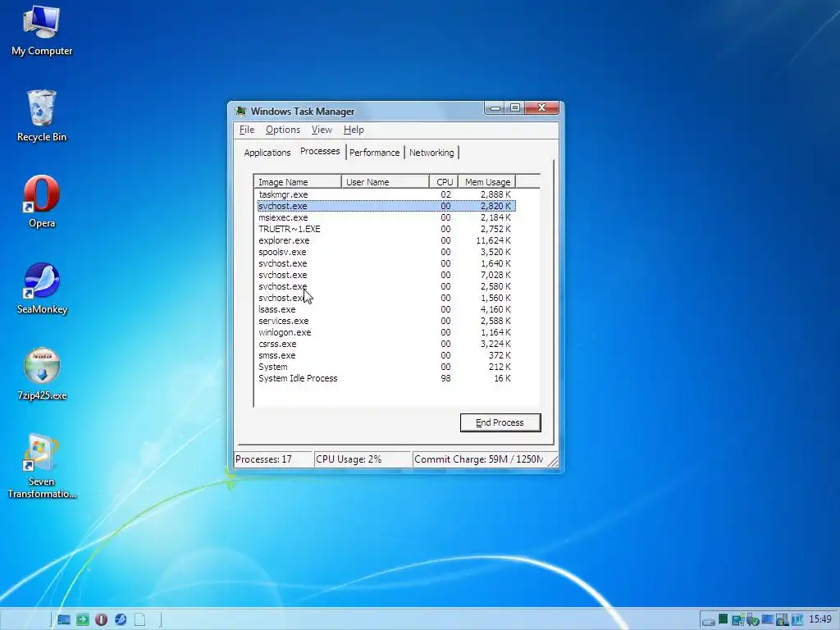Sort by the User Name column header
Screen dimensions: 840x630
pos(386,181)
